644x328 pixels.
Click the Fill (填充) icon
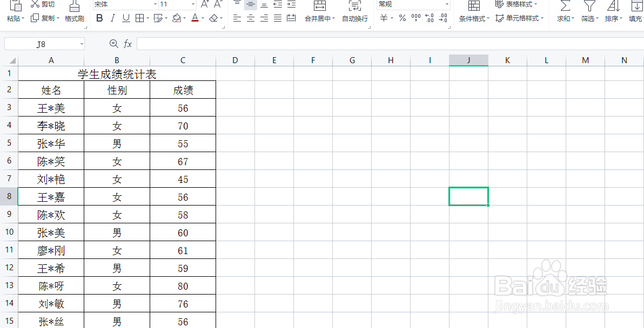637,6
